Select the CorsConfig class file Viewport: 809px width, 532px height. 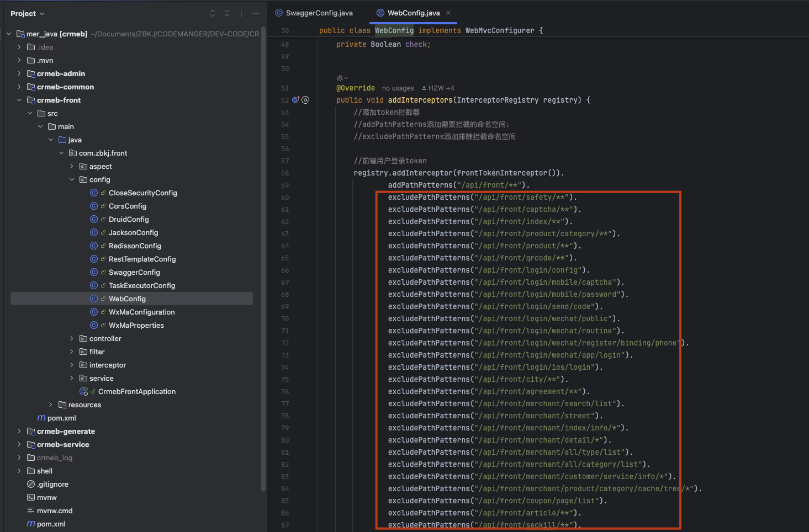(127, 206)
